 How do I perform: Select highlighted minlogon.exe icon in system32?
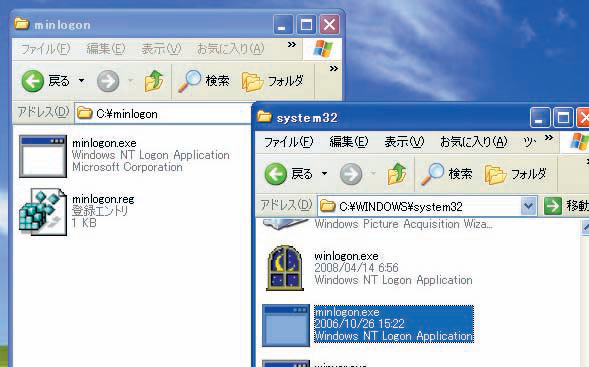286,325
